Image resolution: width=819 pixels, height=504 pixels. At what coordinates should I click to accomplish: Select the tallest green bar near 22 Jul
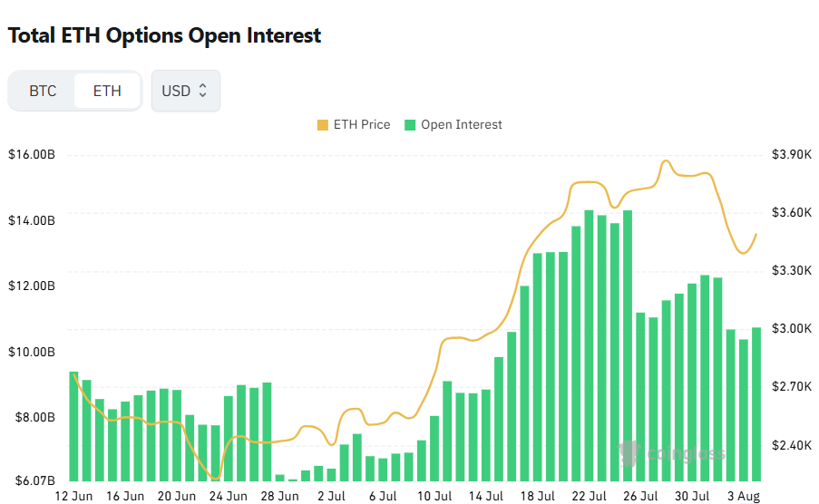click(x=589, y=345)
